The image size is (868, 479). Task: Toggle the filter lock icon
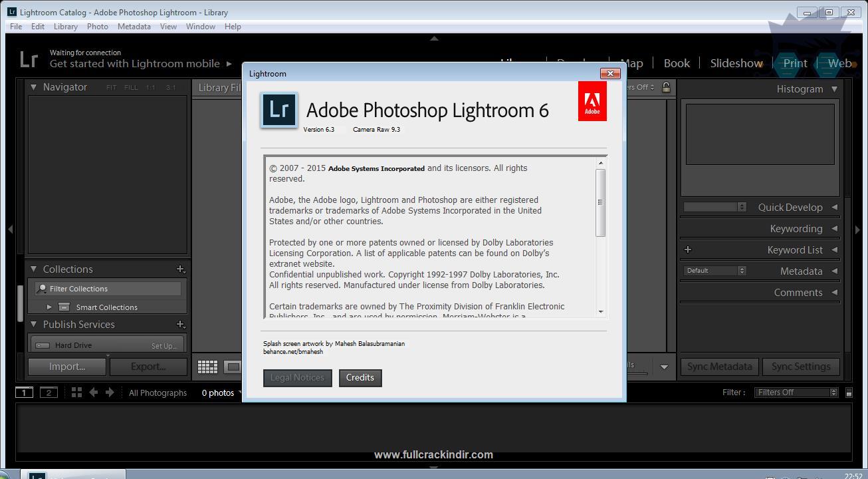pyautogui.click(x=666, y=87)
